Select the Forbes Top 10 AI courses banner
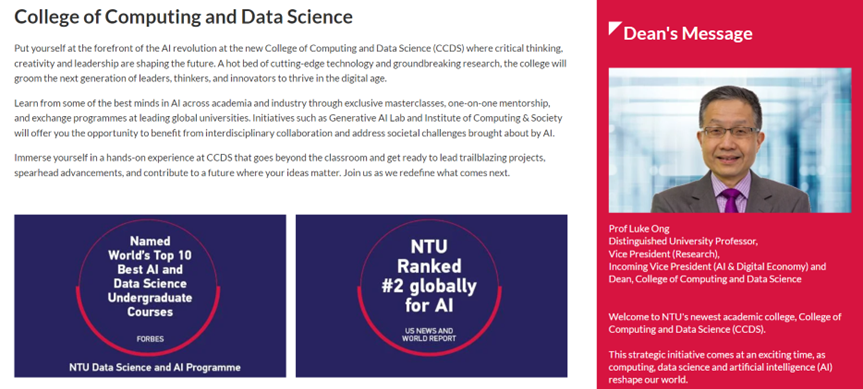863x389 pixels. click(150, 296)
